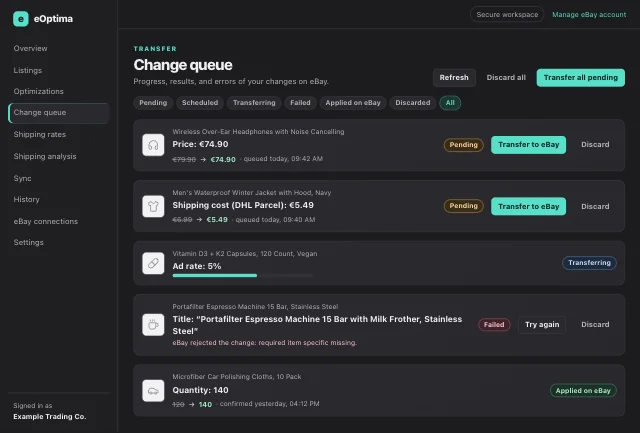The image size is (640, 433).
Task: Click the 'Ad rate: 5%' text
Action: (197, 266)
